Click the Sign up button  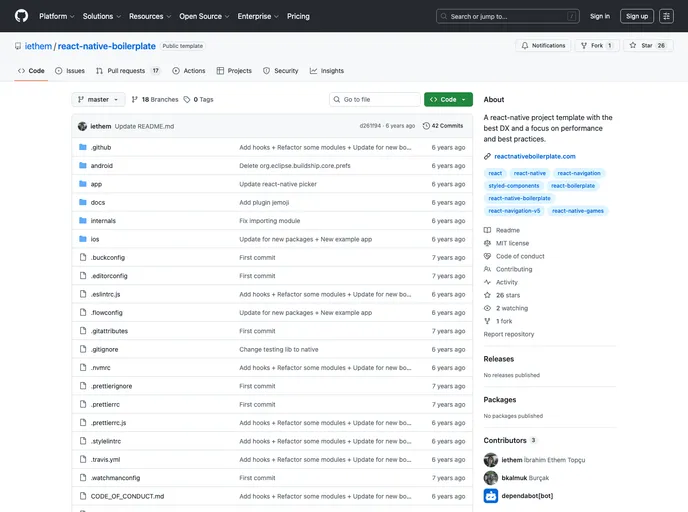[x=636, y=16]
